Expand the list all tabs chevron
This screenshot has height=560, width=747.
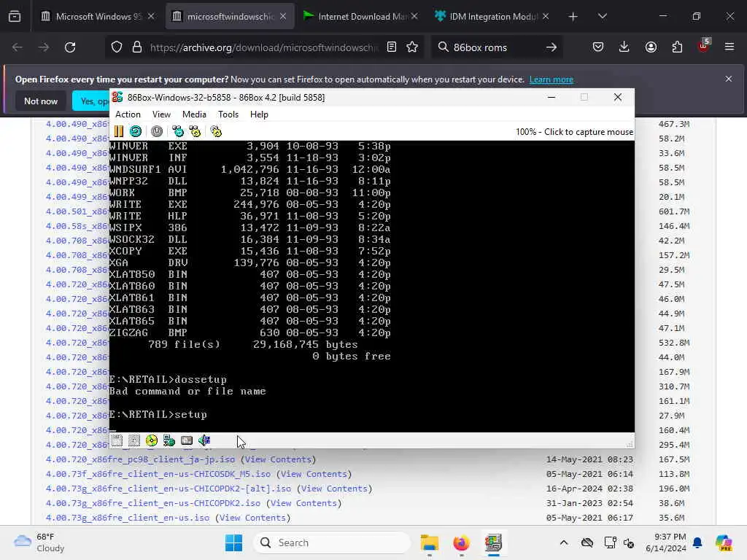602,17
